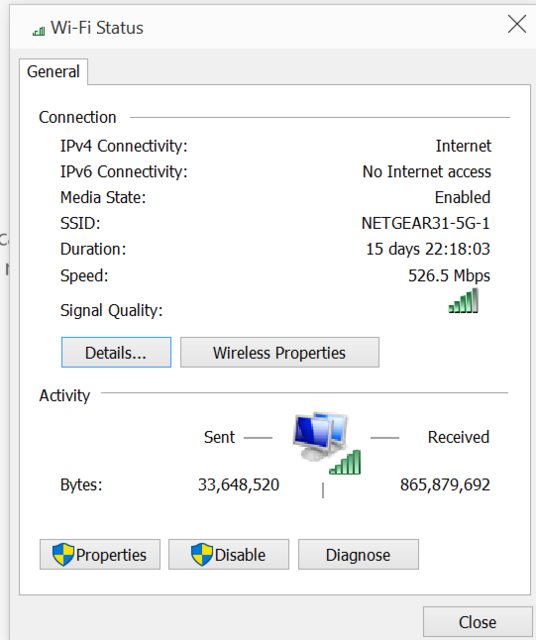Viewport: 536px width, 640px height.
Task: Click the signal quality bars icon
Action: (463, 300)
